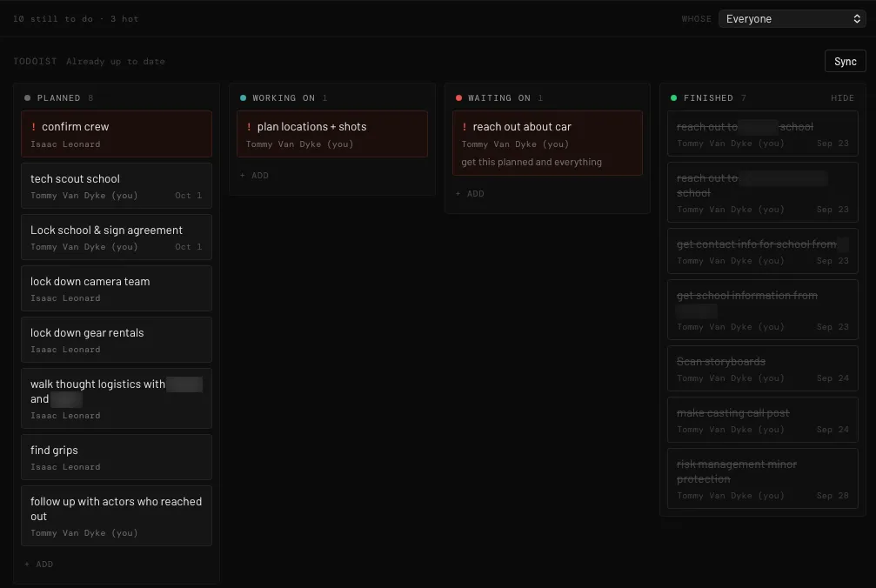Open the walk thought logistics card
876x588 pixels.
(x=117, y=398)
